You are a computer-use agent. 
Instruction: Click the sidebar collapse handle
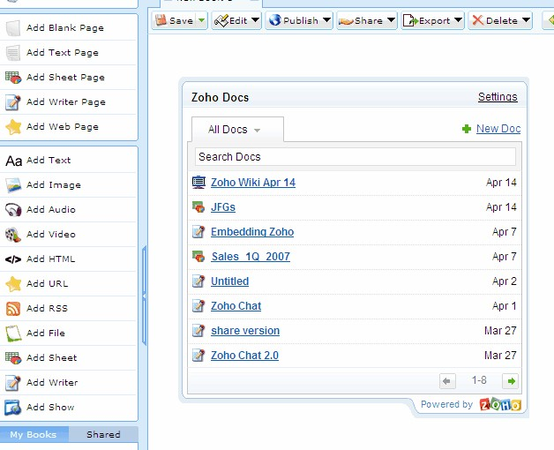tap(144, 296)
